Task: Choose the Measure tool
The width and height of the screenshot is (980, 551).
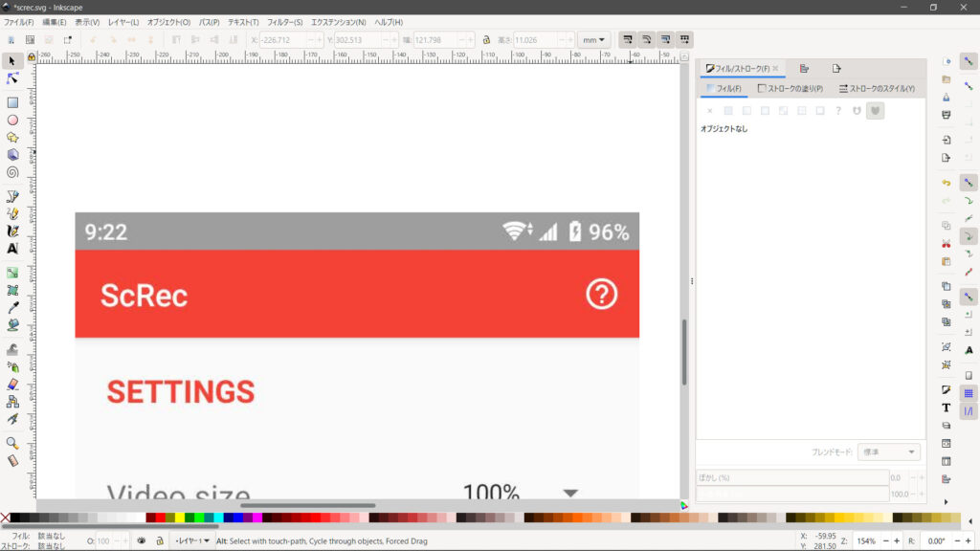Action: (11, 461)
